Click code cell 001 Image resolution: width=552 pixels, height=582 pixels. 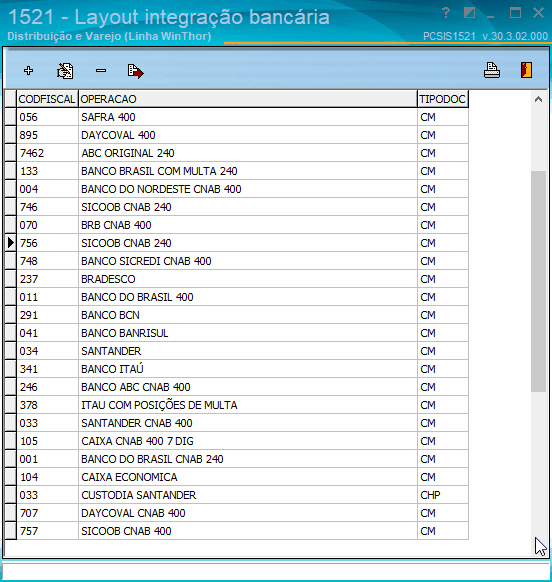[47, 459]
